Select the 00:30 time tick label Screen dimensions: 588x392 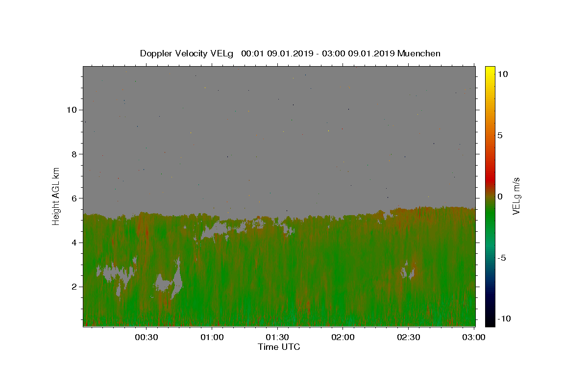click(147, 337)
